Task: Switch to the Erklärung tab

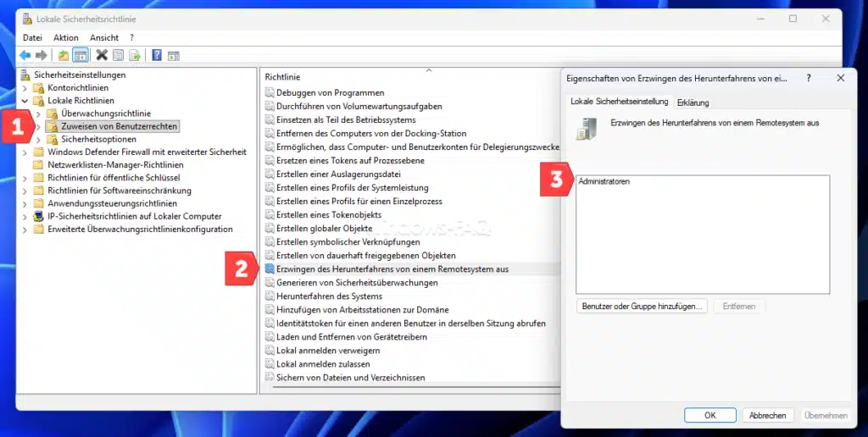Action: [693, 102]
